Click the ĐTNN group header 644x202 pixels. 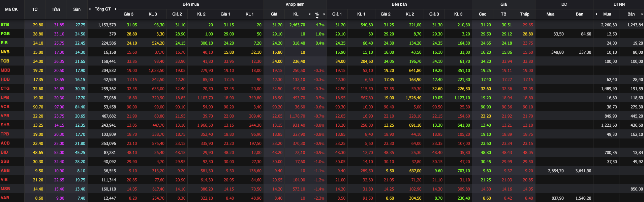click(619, 4)
